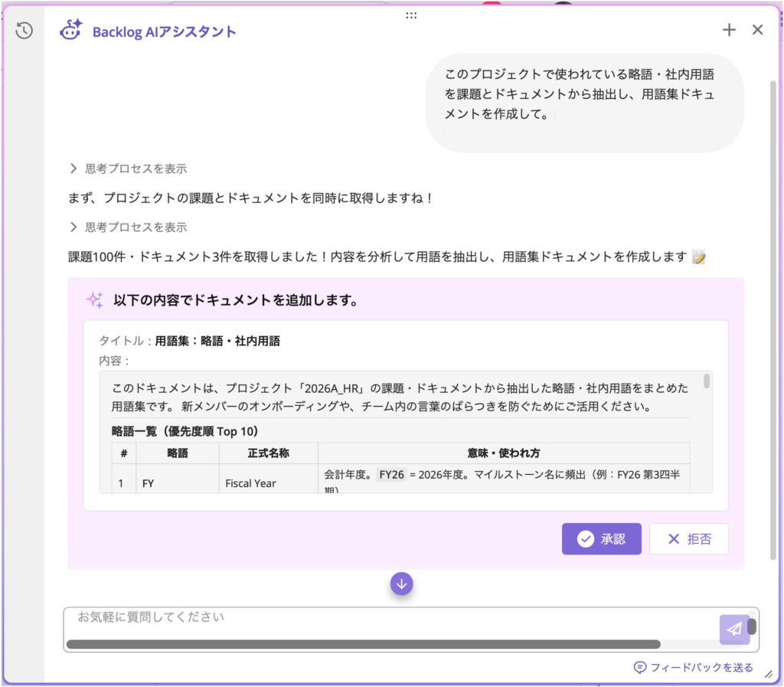Screen dimensions: 784x687
Task: Click the resize grip at bottom-right corner
Action: [769, 675]
